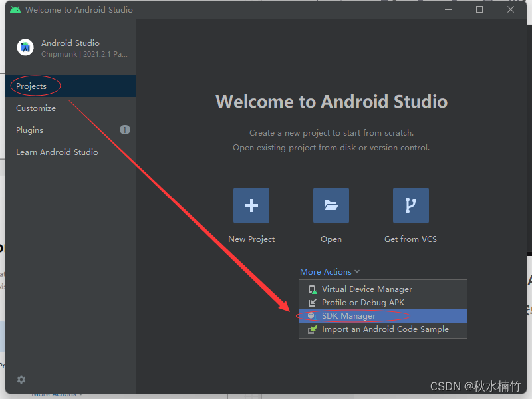Click the version text 'Chipmunk | 2021.2.1 Pa...'
Image resolution: width=532 pixels, height=399 pixels.
tap(84, 54)
